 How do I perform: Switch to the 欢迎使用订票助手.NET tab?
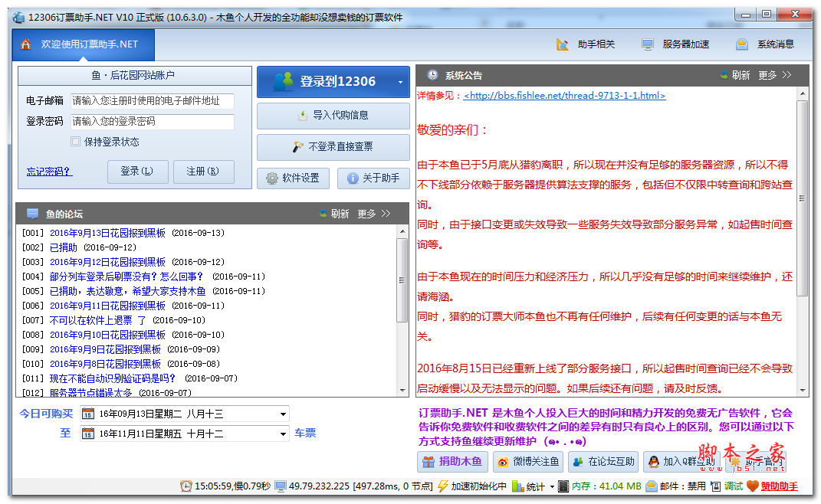coord(84,44)
